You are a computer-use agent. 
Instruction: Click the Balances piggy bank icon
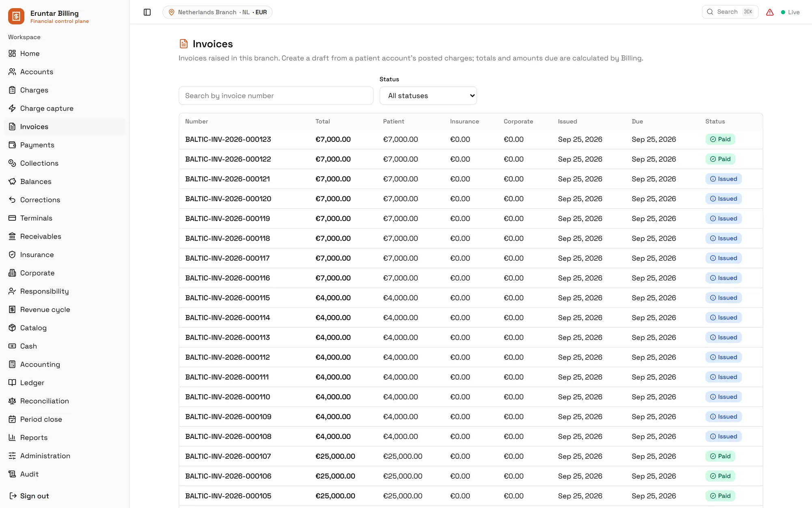[12, 182]
